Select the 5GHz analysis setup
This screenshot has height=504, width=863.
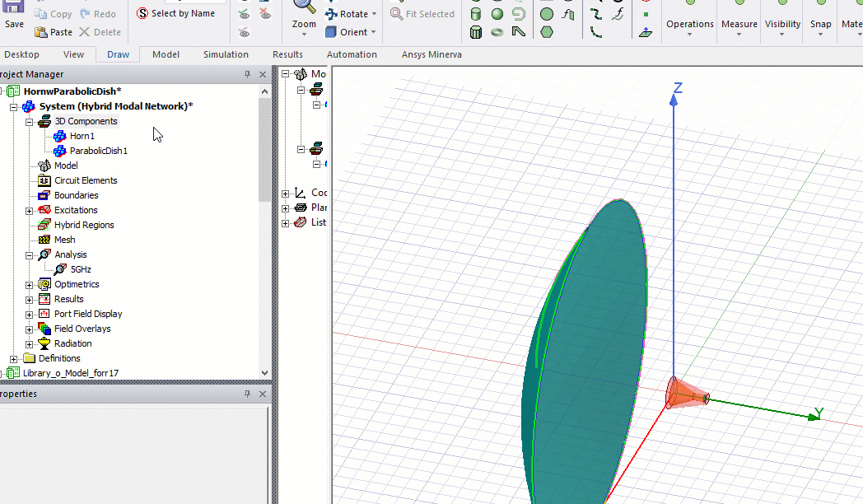[80, 269]
